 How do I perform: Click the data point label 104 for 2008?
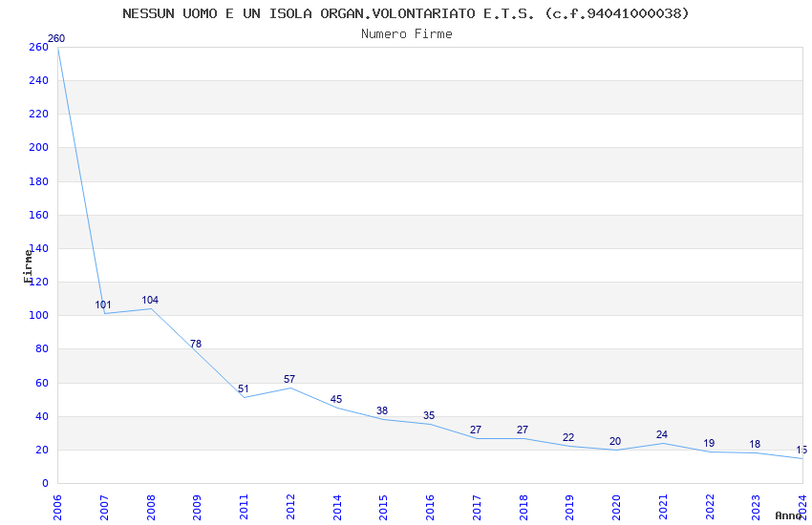click(150, 300)
